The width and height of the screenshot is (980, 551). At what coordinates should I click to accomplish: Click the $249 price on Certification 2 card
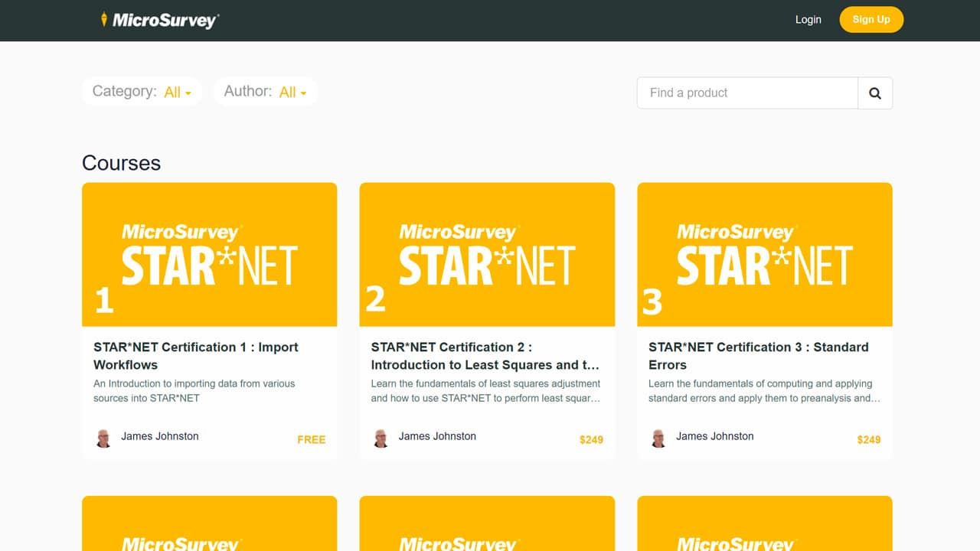click(591, 439)
